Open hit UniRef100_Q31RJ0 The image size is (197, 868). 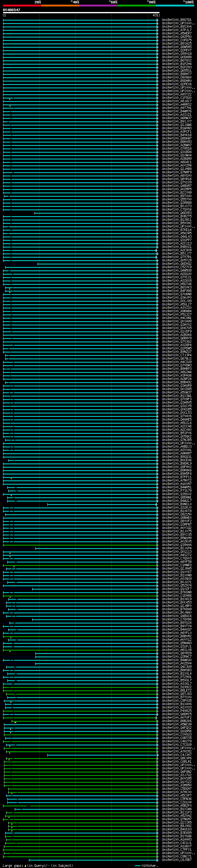click(x=177, y=508)
